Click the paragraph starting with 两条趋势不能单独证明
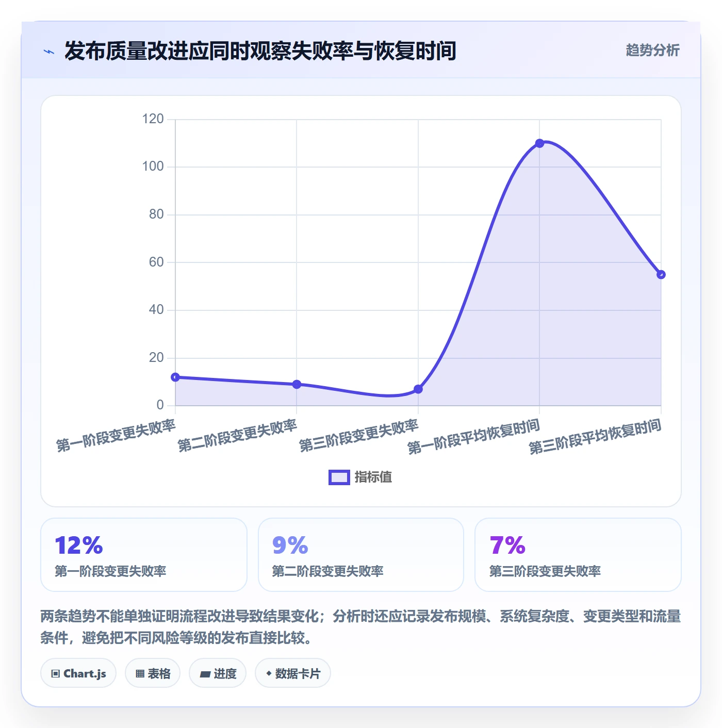The width and height of the screenshot is (722, 728). pos(361,627)
